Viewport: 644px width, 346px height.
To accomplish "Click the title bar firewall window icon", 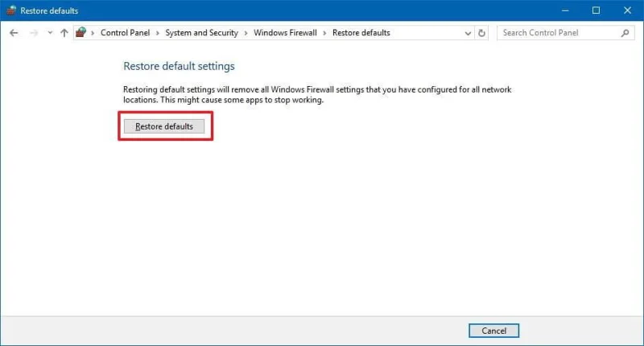I will (11, 10).
